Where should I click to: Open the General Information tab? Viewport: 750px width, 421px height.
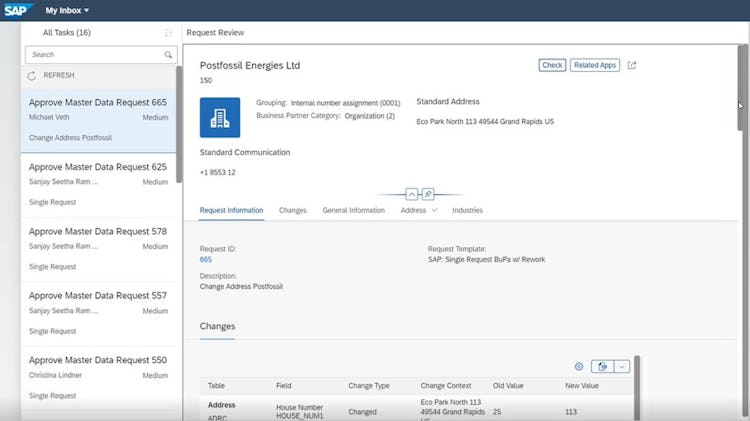353,211
